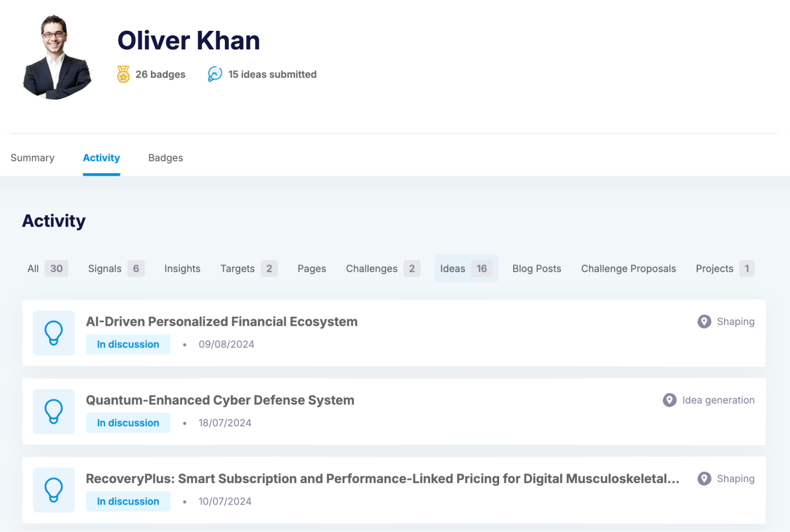Click location pin icon beside Idea generation
790x532 pixels.
pos(669,400)
